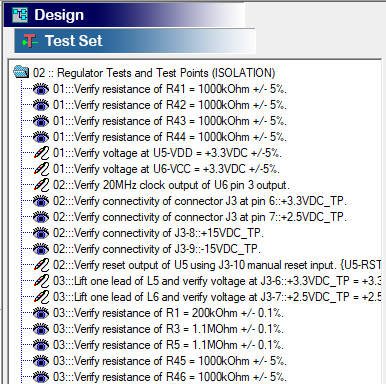Click the probe icon beside Lift one lead of L5

(x=41, y=281)
